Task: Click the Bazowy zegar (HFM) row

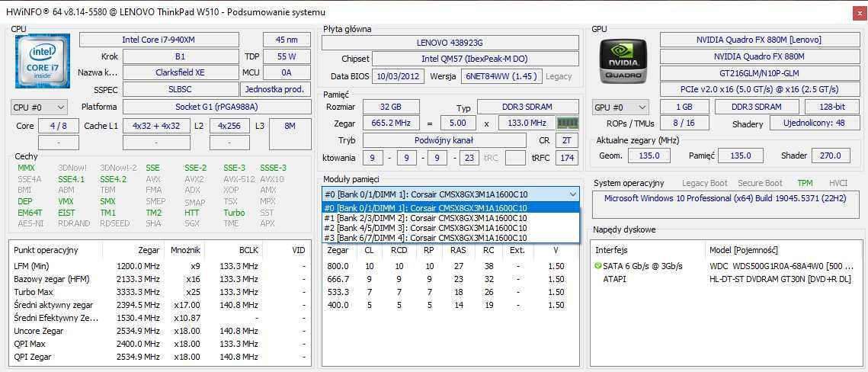Action: [159, 279]
